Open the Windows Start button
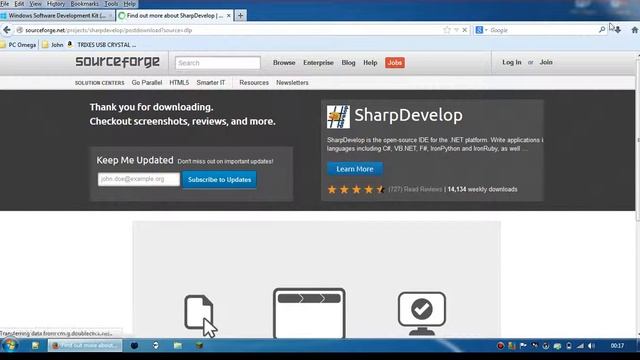This screenshot has width=640, height=360. click(x=10, y=345)
